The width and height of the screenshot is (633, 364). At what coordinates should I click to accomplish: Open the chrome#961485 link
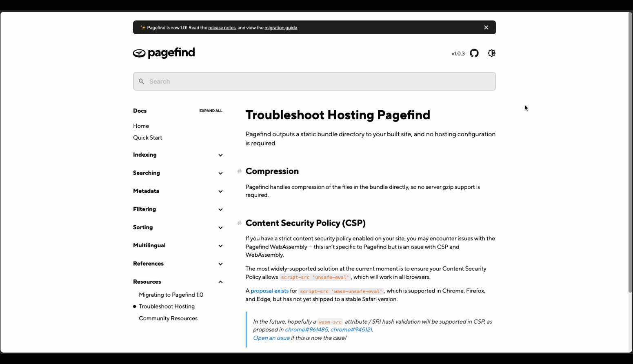pyautogui.click(x=306, y=330)
